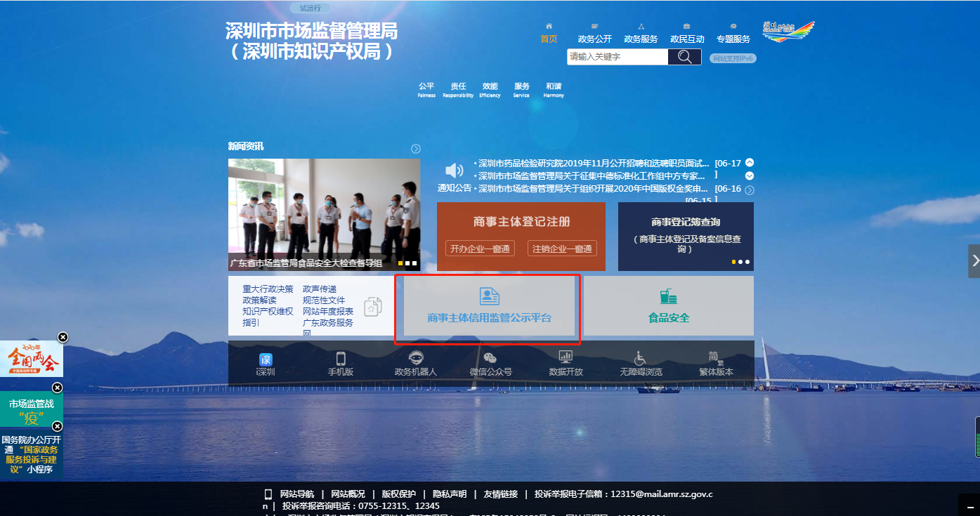This screenshot has height=516, width=980.
Task: Click the 网站支持IPv6 badge
Action: (x=733, y=58)
